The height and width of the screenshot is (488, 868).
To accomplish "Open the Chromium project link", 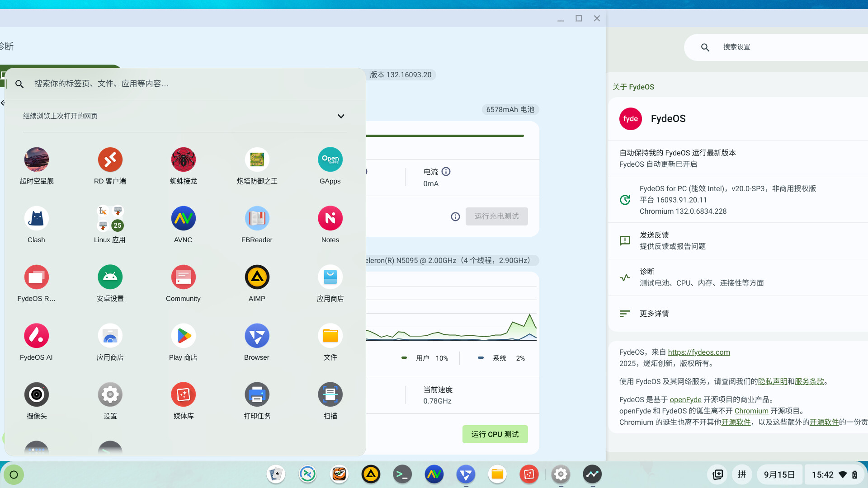I will (x=751, y=411).
